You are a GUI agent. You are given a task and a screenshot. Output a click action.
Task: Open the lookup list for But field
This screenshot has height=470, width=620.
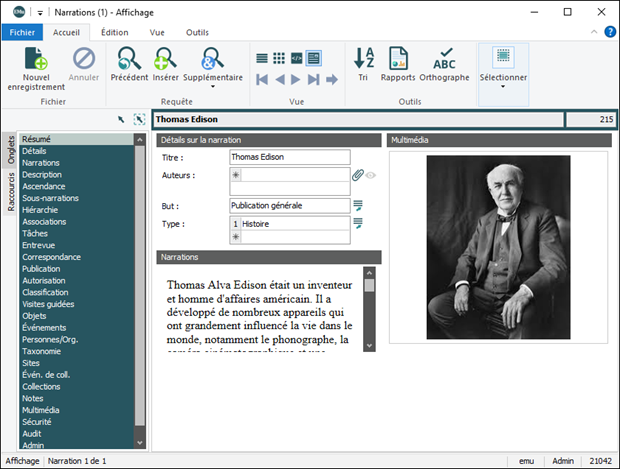coord(358,206)
